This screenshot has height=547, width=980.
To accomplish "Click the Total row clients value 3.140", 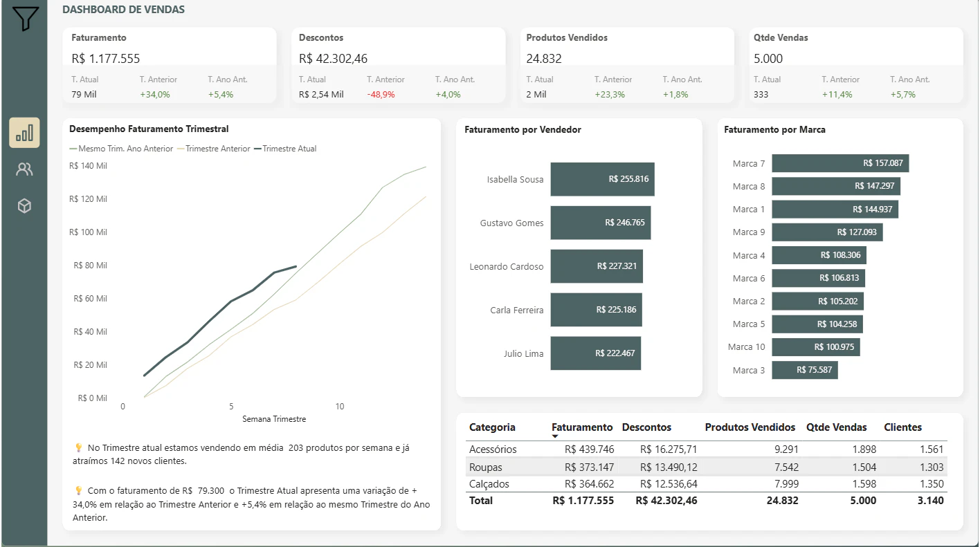I will (x=931, y=500).
